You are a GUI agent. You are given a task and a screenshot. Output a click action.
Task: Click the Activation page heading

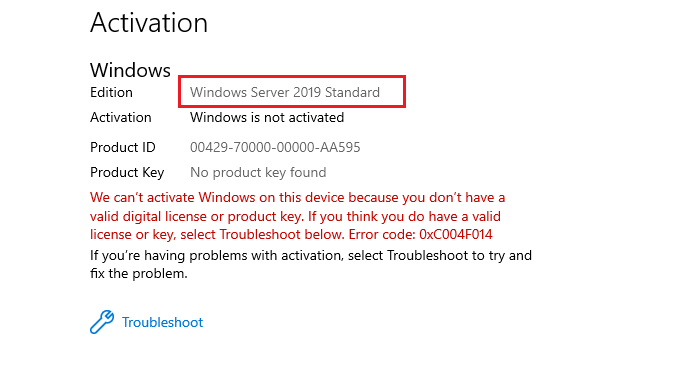click(149, 23)
